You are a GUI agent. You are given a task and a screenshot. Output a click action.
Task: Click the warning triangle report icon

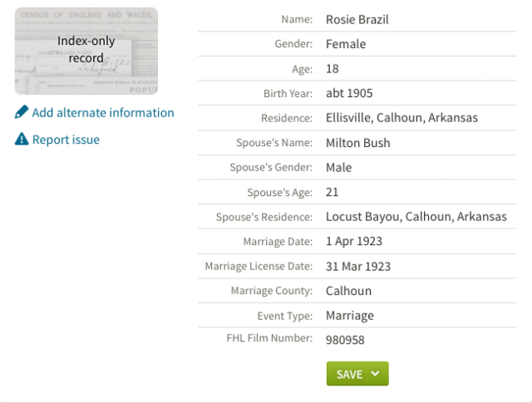[22, 139]
